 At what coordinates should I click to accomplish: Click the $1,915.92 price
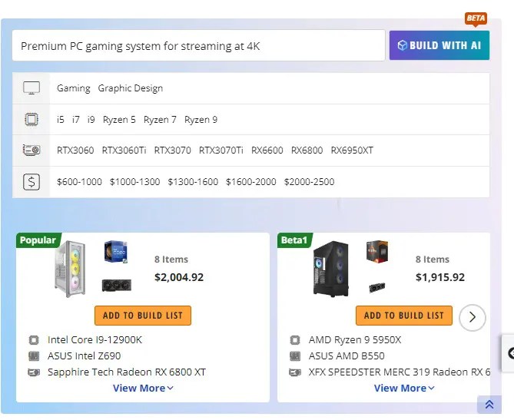[x=440, y=277]
